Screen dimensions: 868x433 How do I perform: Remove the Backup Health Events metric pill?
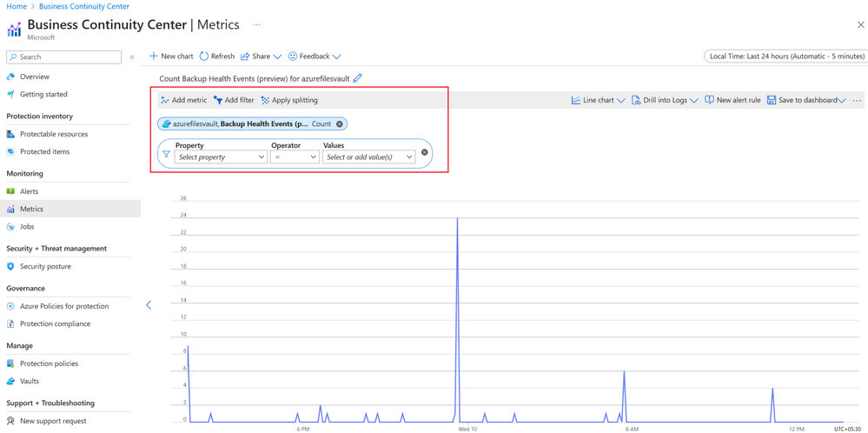click(x=340, y=124)
